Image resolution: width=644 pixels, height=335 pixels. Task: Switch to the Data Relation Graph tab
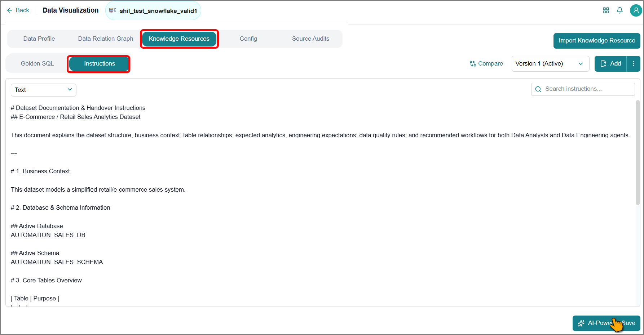(x=106, y=39)
